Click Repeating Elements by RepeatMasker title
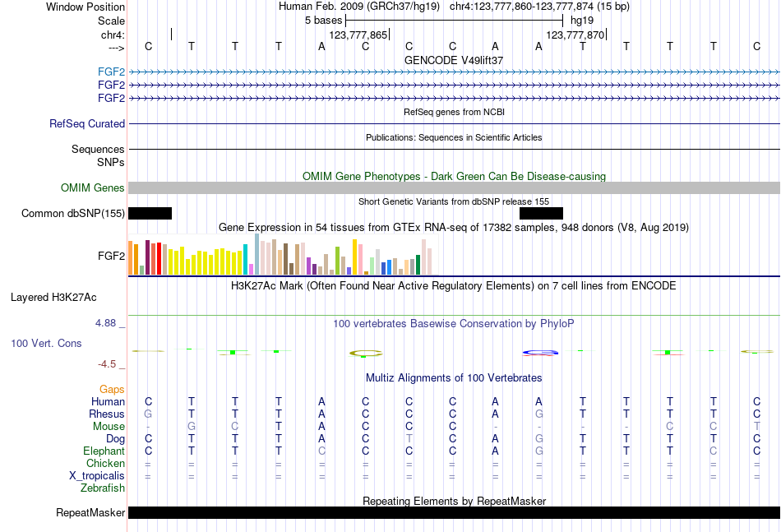This screenshot has height=532, width=781. pos(454,501)
